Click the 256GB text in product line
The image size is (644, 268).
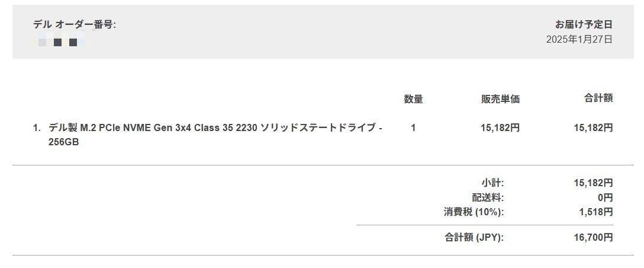coord(64,142)
